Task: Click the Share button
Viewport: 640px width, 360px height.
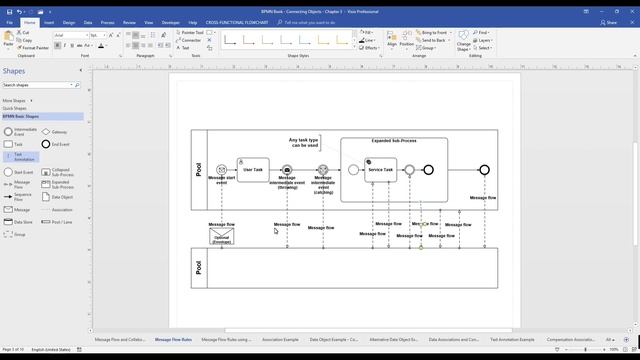Action: click(609, 22)
